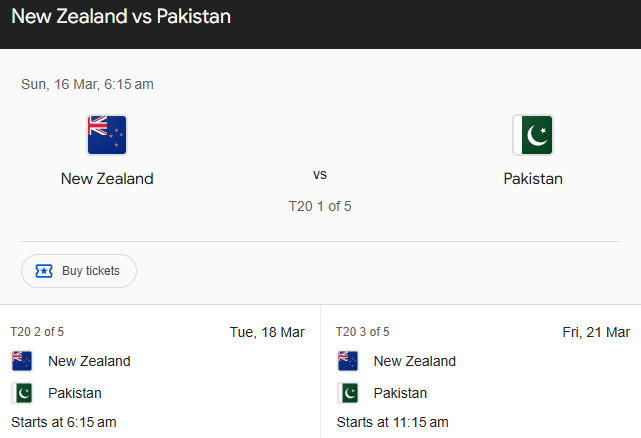This screenshot has height=438, width=641.
Task: Click Starts at 6:15 am text
Action: (64, 422)
